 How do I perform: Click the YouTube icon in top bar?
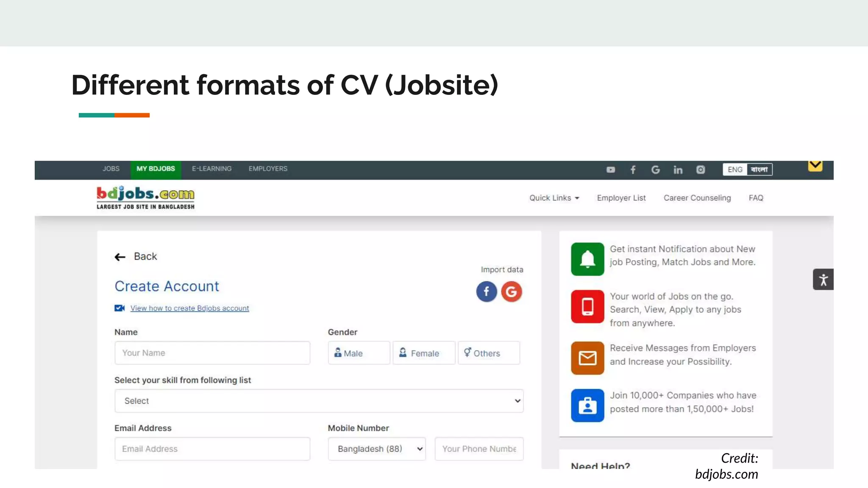(x=610, y=169)
